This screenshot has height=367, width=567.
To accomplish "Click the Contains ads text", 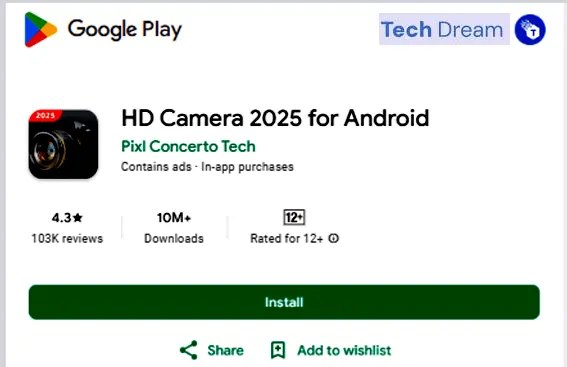I will [x=156, y=167].
